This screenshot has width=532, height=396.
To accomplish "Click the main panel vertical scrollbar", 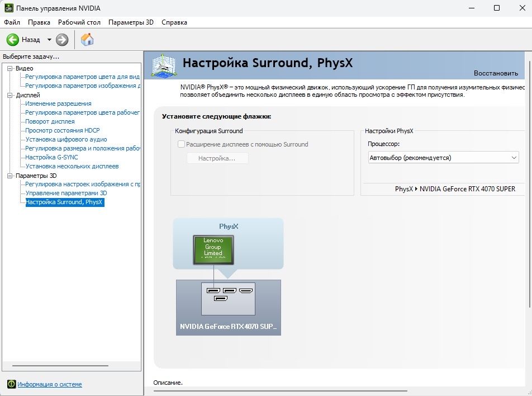I will [530, 185].
